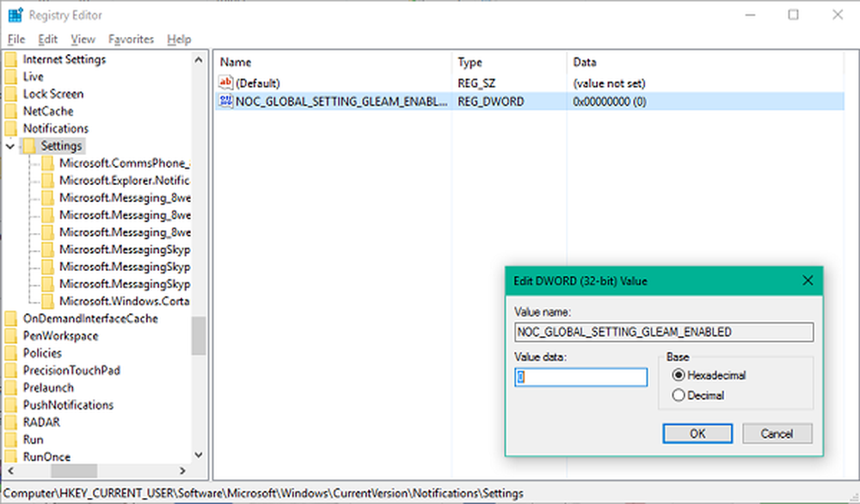860x504 pixels.
Task: Click the RunOnce folder icon
Action: [11, 457]
